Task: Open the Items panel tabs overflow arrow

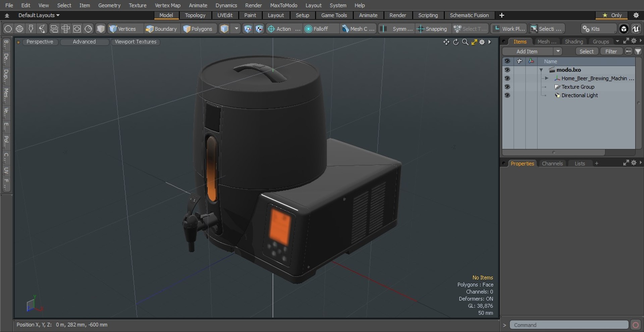Action: pyautogui.click(x=617, y=42)
